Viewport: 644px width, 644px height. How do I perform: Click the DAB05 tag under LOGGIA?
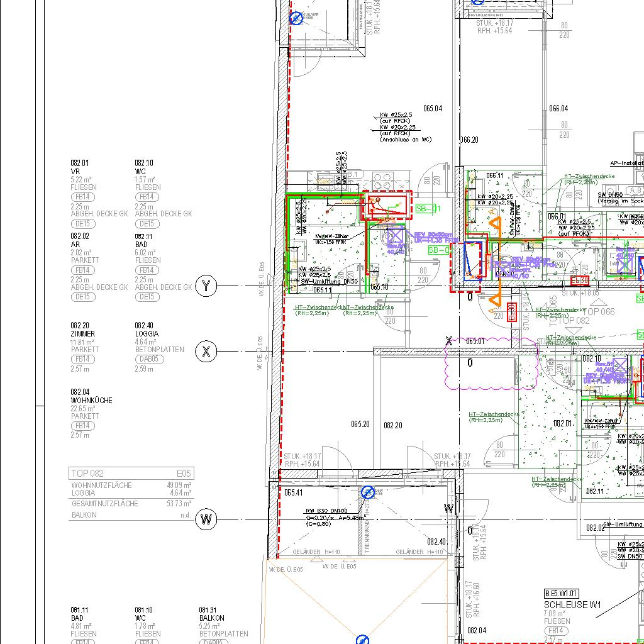coord(148,359)
